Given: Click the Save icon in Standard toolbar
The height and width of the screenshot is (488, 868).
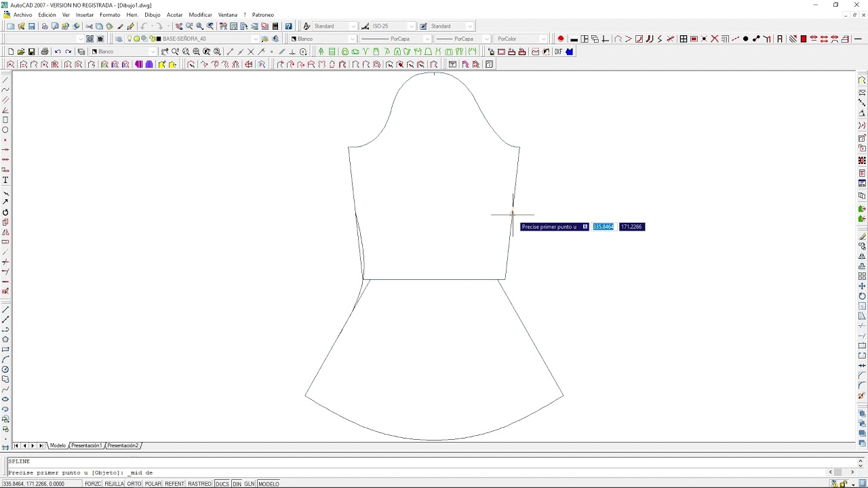Looking at the screenshot, I should [31, 26].
